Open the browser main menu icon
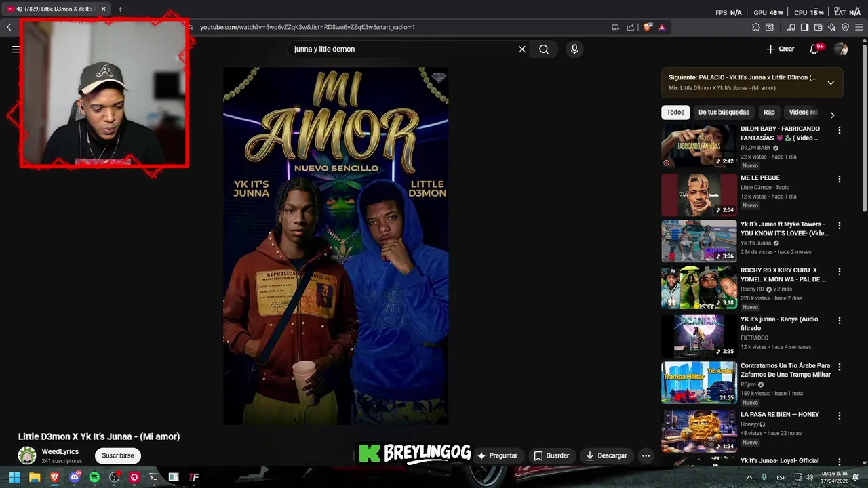Image resolution: width=868 pixels, height=488 pixels. point(858,27)
